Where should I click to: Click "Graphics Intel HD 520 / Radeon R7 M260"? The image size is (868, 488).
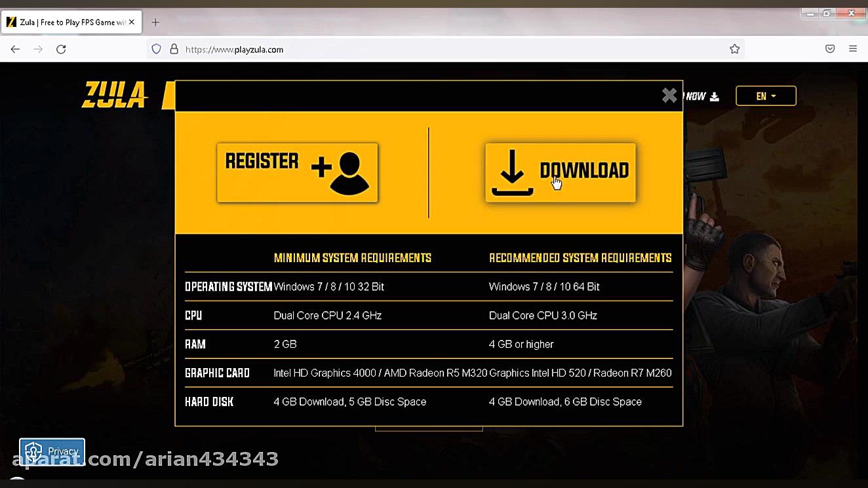click(x=580, y=373)
